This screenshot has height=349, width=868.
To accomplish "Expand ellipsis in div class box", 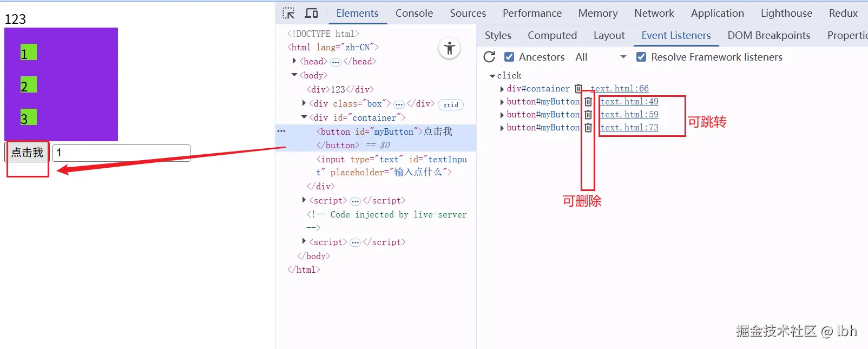I will pyautogui.click(x=399, y=104).
